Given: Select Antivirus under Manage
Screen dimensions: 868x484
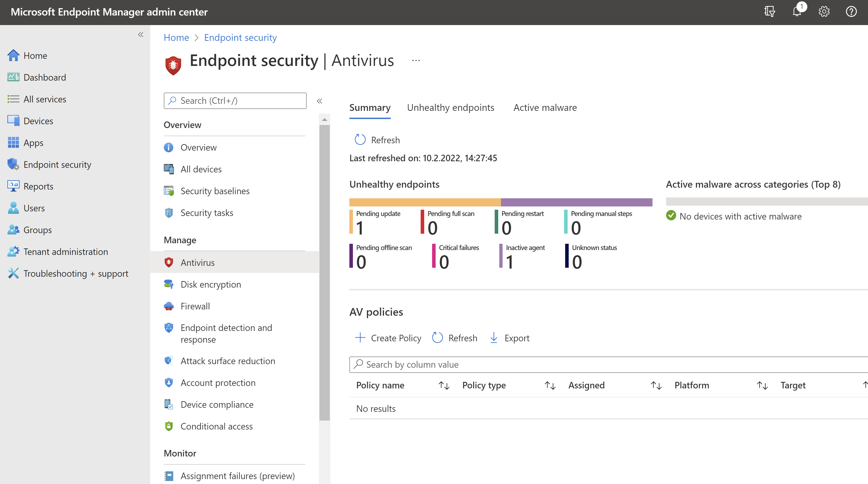Looking at the screenshot, I should click(234, 262).
